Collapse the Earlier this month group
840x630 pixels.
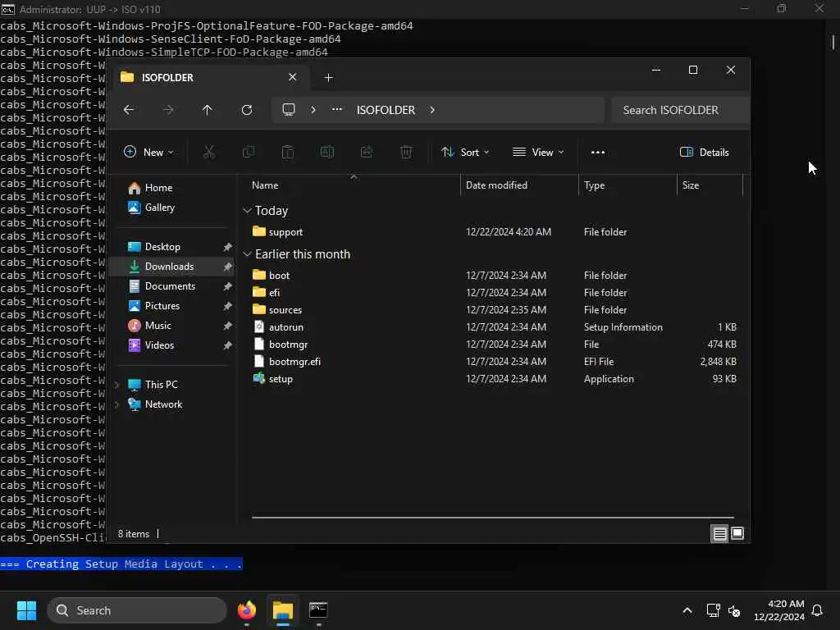tap(247, 254)
